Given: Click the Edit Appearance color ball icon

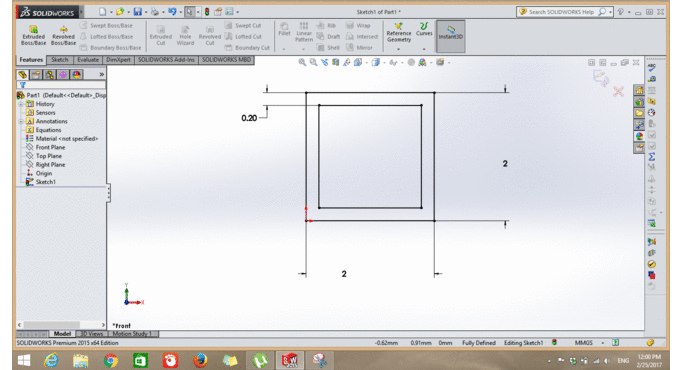Looking at the screenshot, I should coord(422,62).
